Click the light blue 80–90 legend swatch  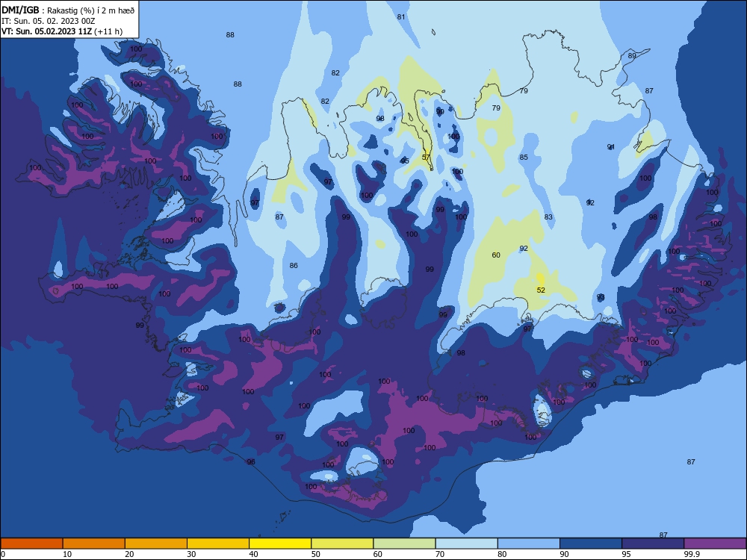[x=529, y=544]
